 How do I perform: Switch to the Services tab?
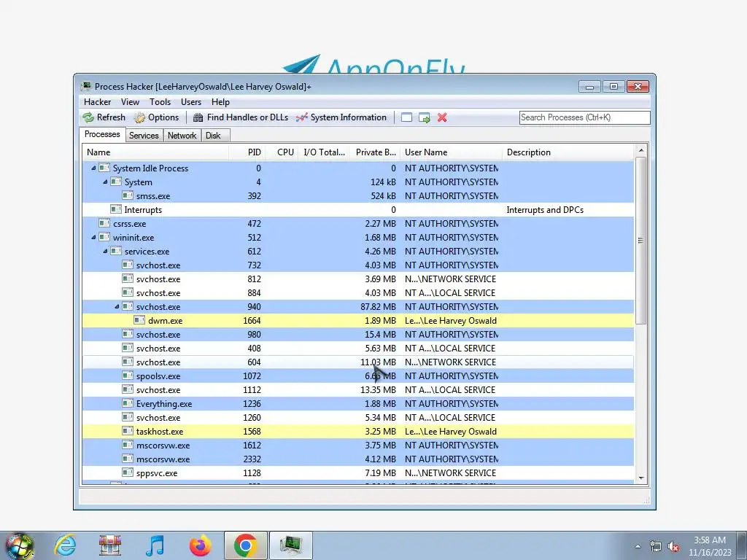[x=144, y=136]
